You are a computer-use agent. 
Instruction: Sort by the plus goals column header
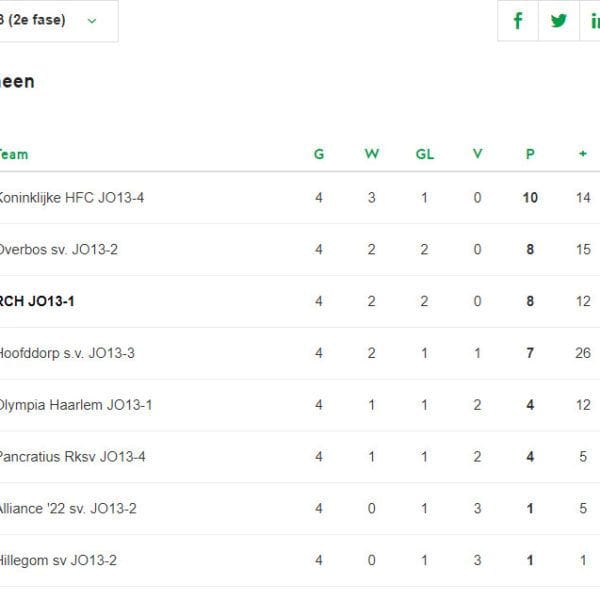pos(583,154)
